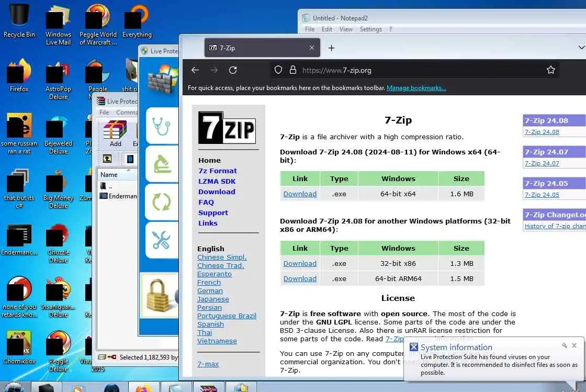
Task: Go back in Firefox browser
Action: (195, 70)
